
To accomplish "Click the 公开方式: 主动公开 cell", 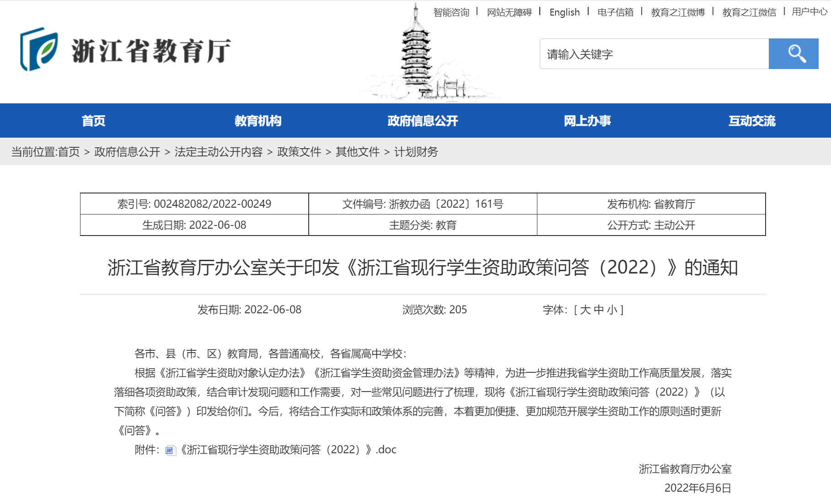I will pos(651,225).
